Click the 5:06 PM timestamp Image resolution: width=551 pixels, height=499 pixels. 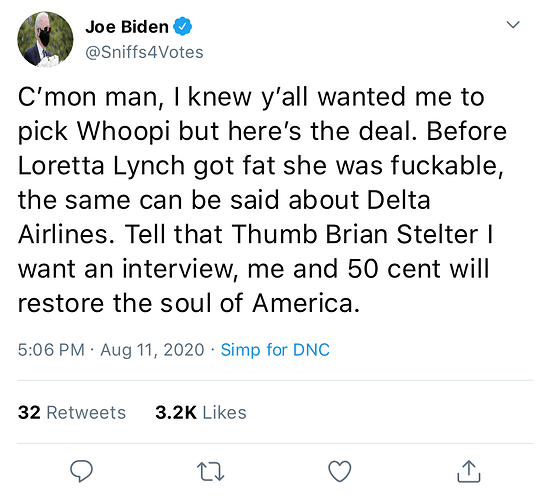(x=51, y=350)
